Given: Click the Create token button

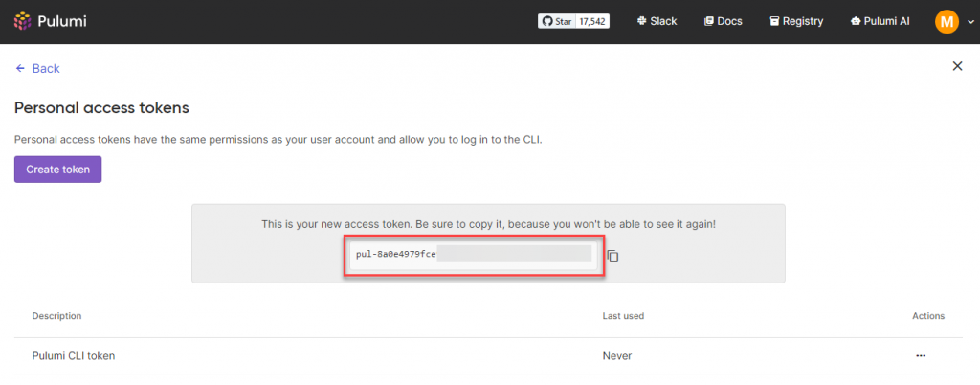Looking at the screenshot, I should point(58,170).
